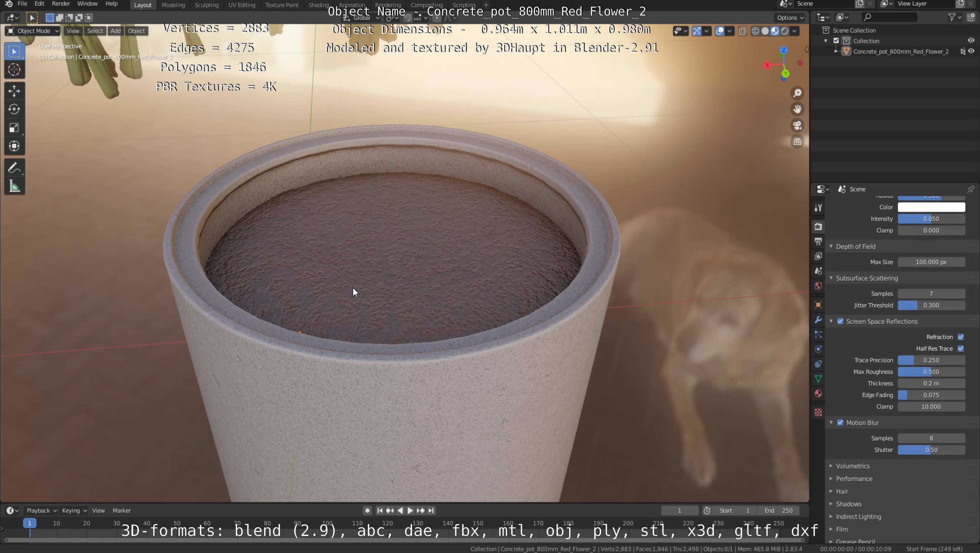Select the Transform tool
The width and height of the screenshot is (980, 553).
pyautogui.click(x=14, y=146)
